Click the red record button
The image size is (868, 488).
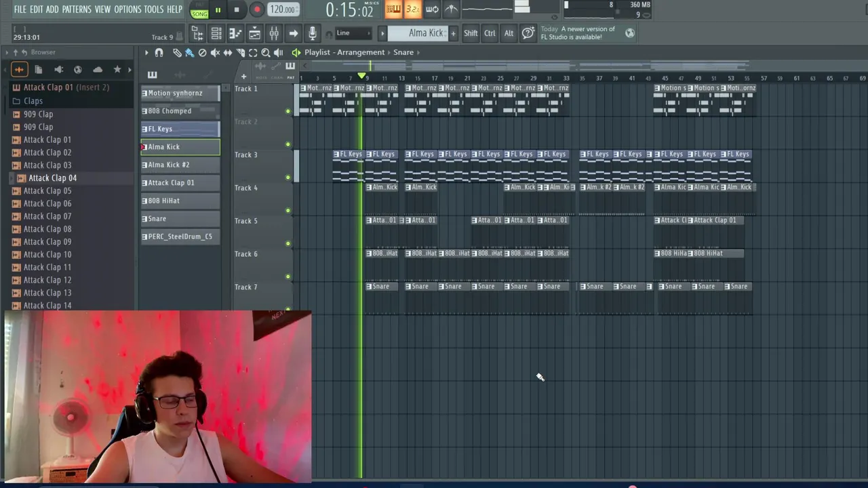pyautogui.click(x=256, y=10)
